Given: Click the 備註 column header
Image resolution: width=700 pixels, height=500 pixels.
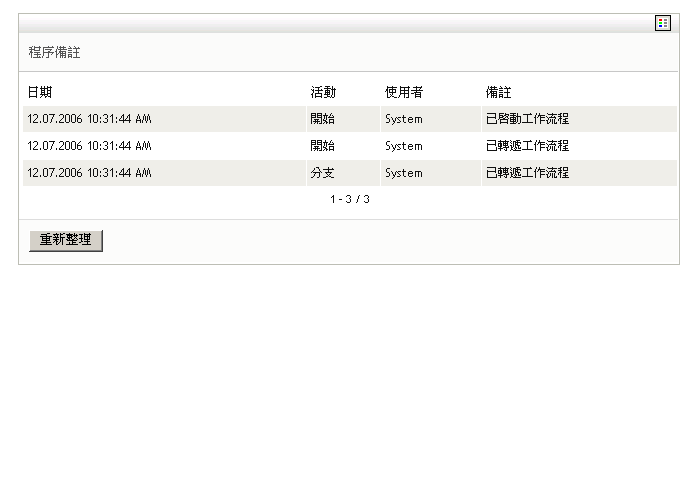Looking at the screenshot, I should [498, 93].
